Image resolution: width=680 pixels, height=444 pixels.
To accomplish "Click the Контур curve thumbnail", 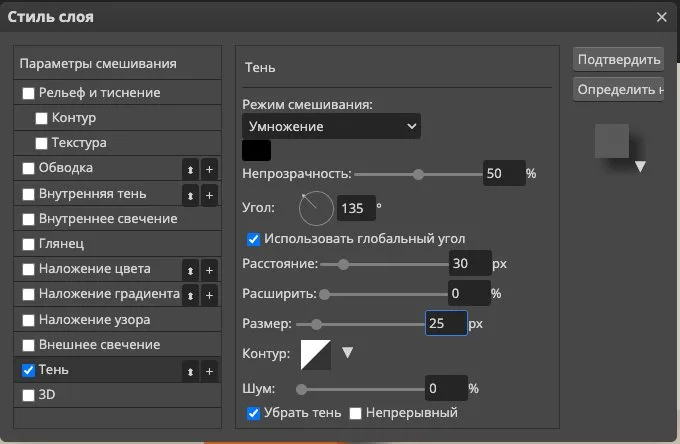I will (x=316, y=355).
